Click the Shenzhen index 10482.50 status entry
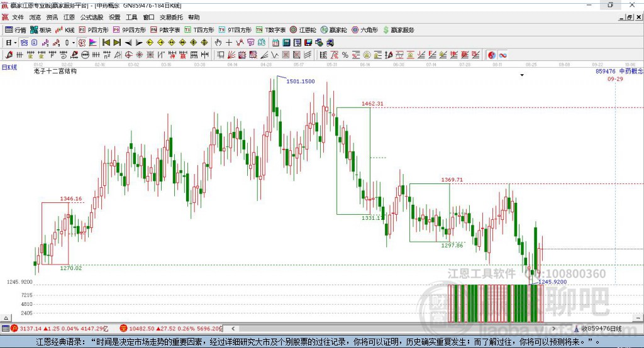The image size is (644, 348). pos(170,329)
